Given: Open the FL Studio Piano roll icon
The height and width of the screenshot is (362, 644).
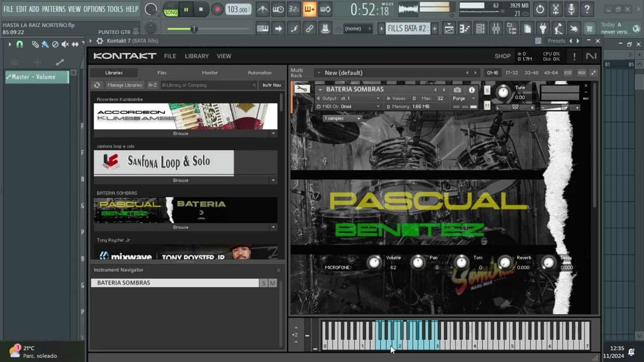Looking at the screenshot, I should click(x=464, y=29).
